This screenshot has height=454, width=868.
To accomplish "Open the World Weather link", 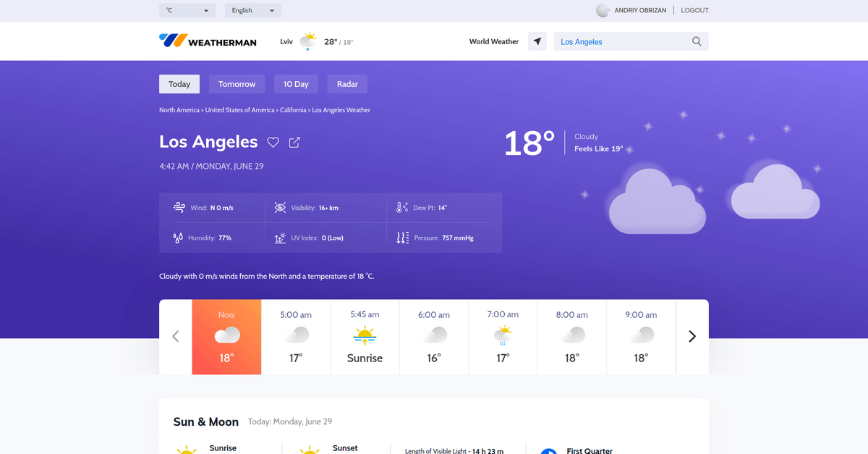I will (493, 41).
